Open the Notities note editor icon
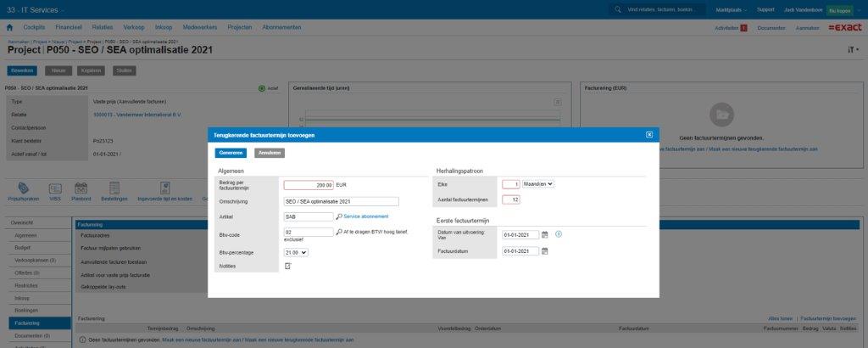The width and height of the screenshot is (868, 348). click(287, 267)
